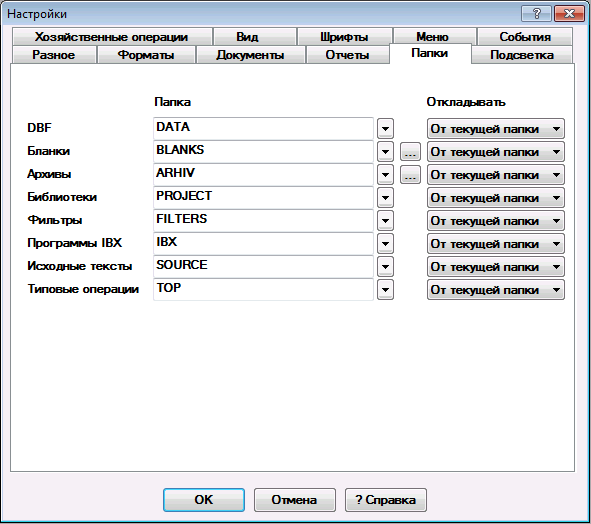Image resolution: width=591 pixels, height=524 pixels.
Task: Expand the Типовые операции folder dropdown arrow
Action: coord(385,290)
